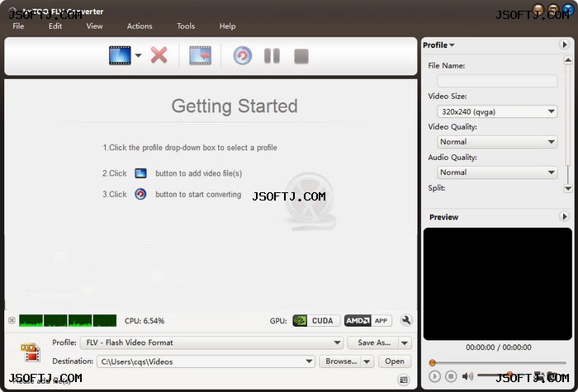Open settings with the wrench icon

tap(406, 320)
